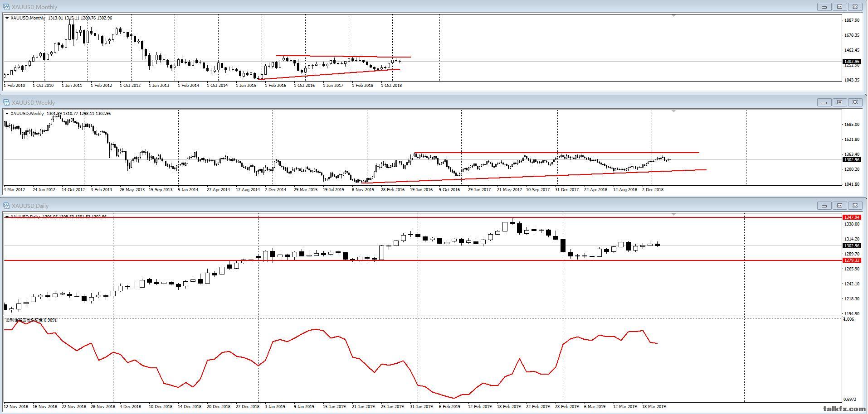
Task: Click the 1685.00 value on Weekly price scale
Action: (852, 125)
